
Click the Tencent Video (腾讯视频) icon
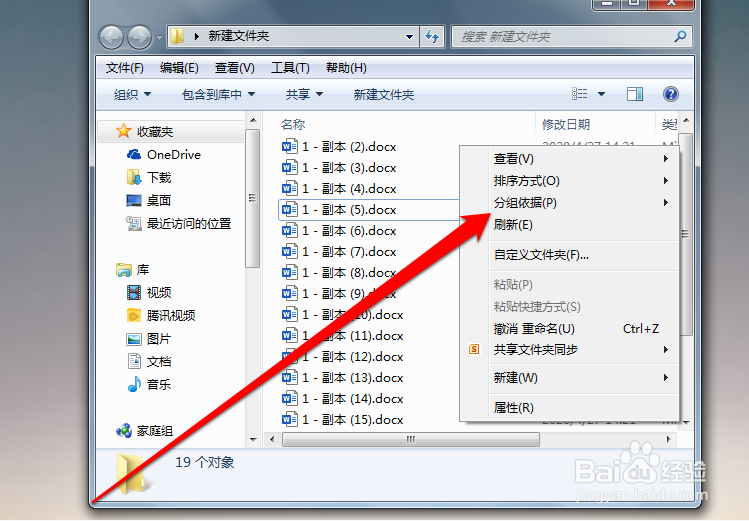coord(134,315)
